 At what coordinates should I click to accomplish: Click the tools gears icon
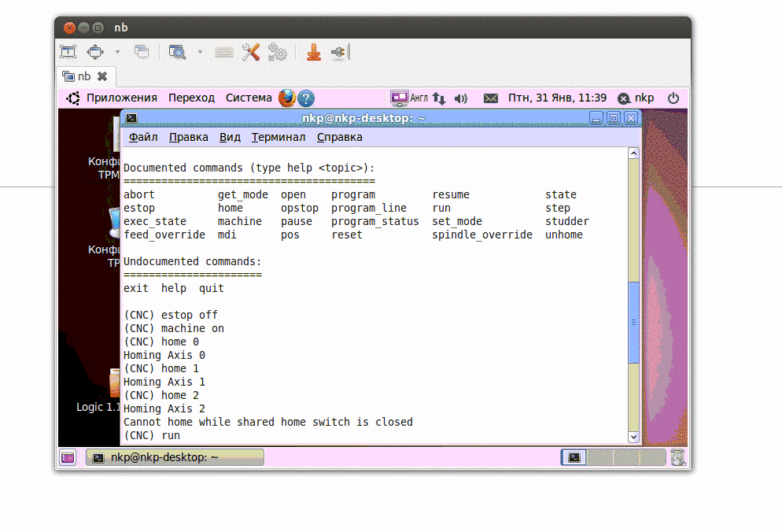[277, 52]
